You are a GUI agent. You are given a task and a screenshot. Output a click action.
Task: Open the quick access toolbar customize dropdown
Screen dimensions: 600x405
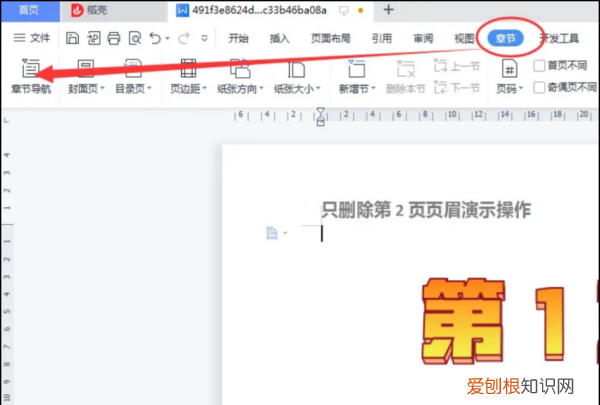pos(205,38)
